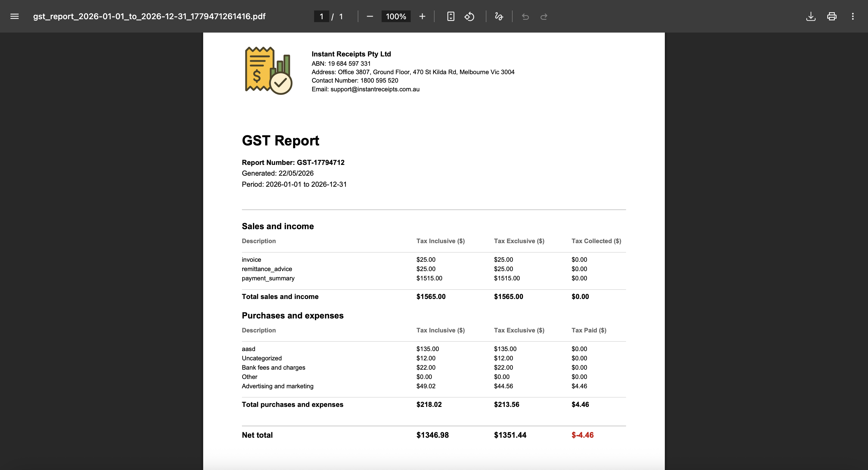868x470 pixels.
Task: Activate the draw annotation tool
Action: [499, 16]
